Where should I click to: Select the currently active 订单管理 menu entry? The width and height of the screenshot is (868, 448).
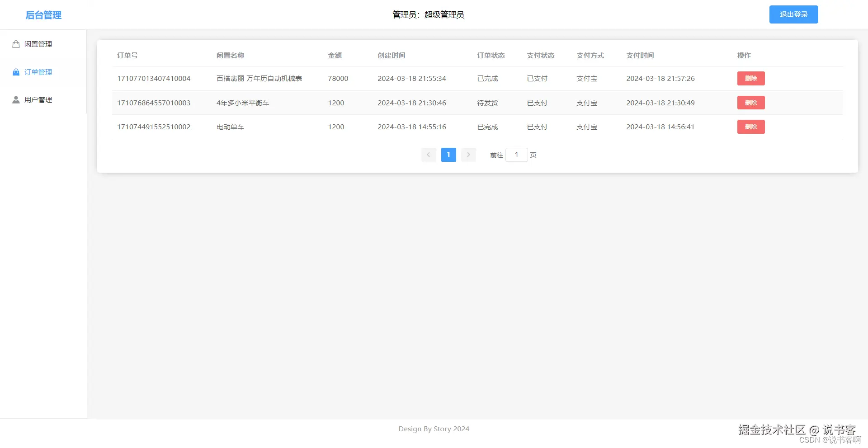click(x=38, y=72)
